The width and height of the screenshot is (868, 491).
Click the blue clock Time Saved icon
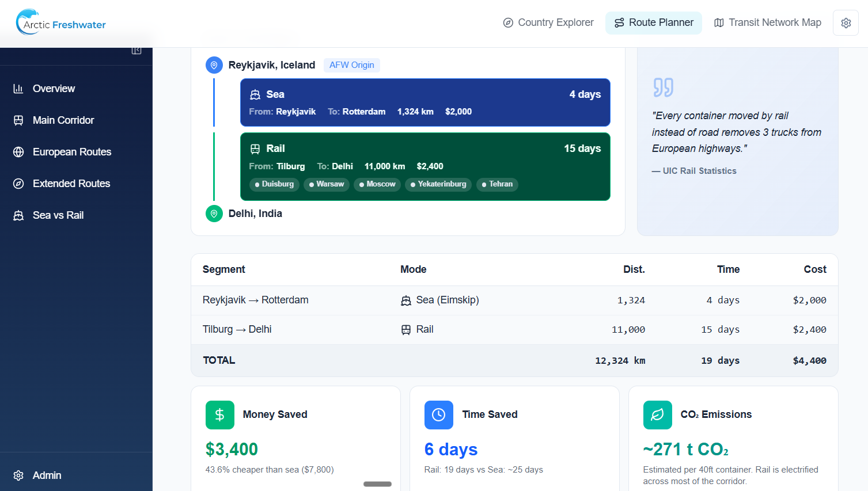pos(438,415)
